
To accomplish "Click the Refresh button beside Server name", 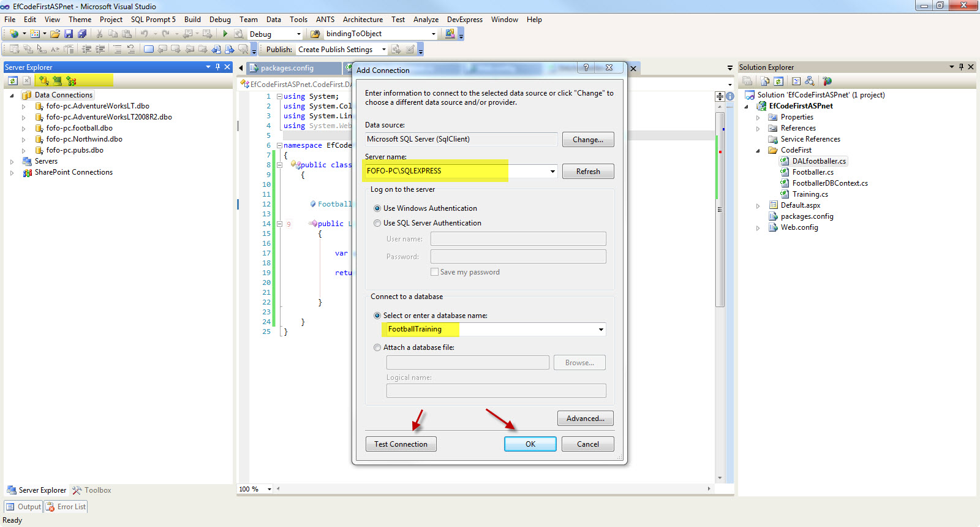I will (588, 172).
